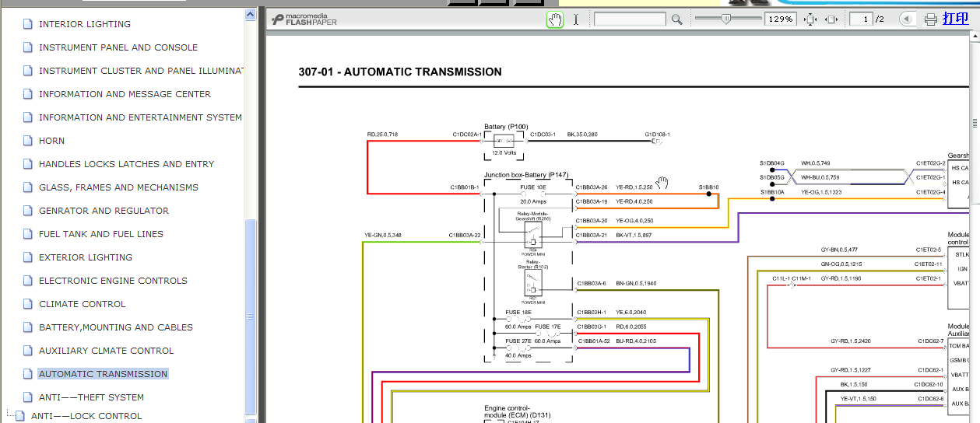Click the wire label BN-GN,0.5,1940
This screenshot has width=980, height=423.
coord(636,283)
